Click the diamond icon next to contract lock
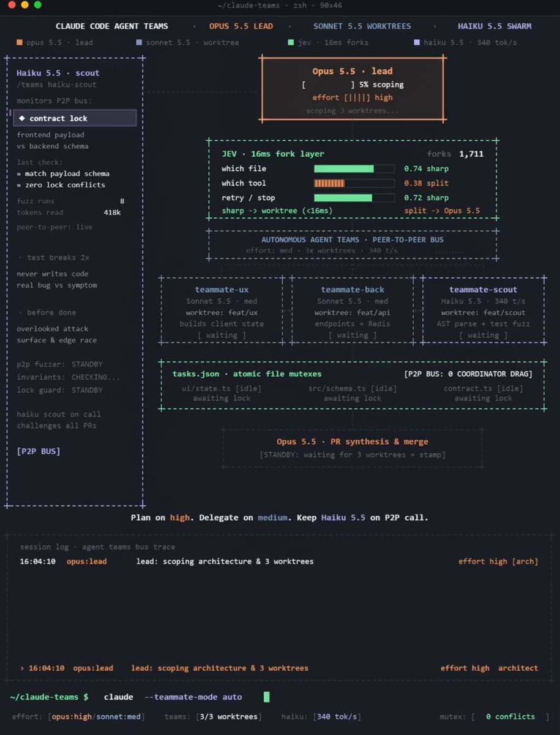Viewport: 560px width, 735px height. point(21,118)
